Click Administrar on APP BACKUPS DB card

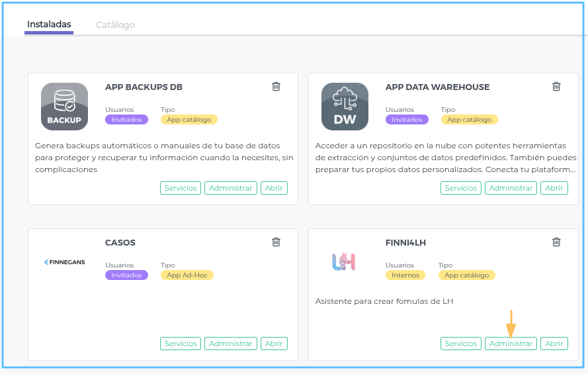[x=231, y=188]
